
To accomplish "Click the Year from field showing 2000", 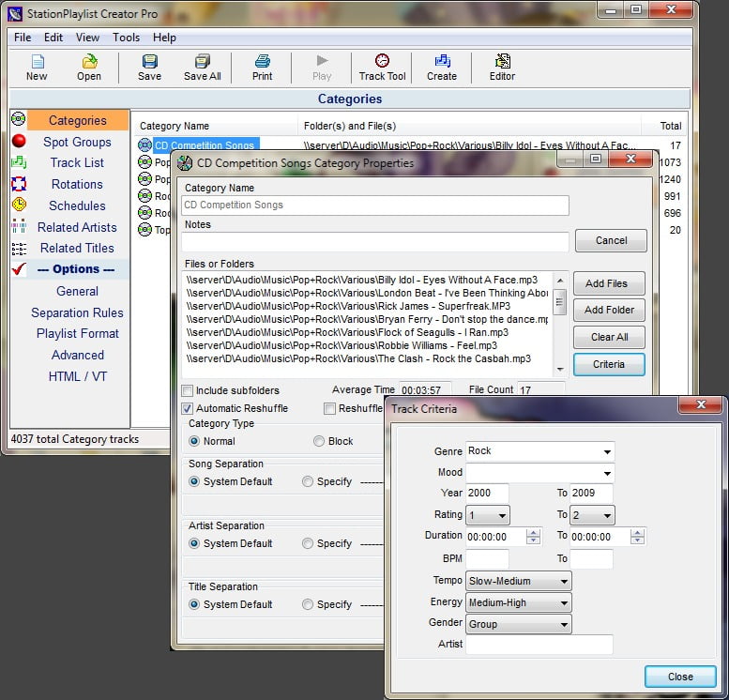I will point(487,493).
